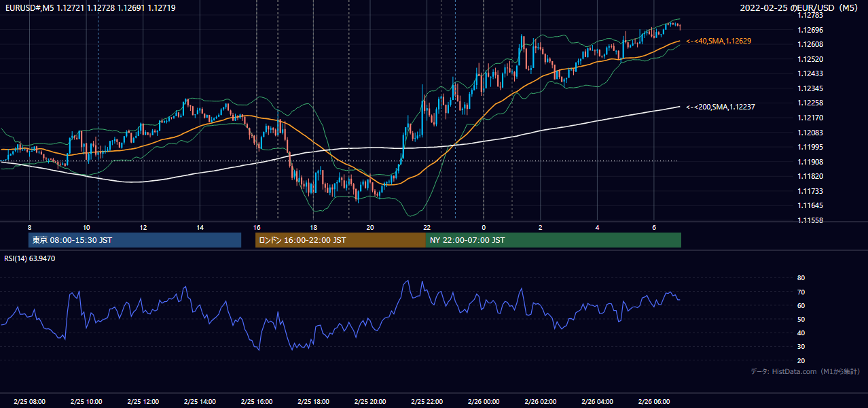The height and width of the screenshot is (408, 868).
Task: Click the 2/26 00:00 date label
Action: [484, 401]
